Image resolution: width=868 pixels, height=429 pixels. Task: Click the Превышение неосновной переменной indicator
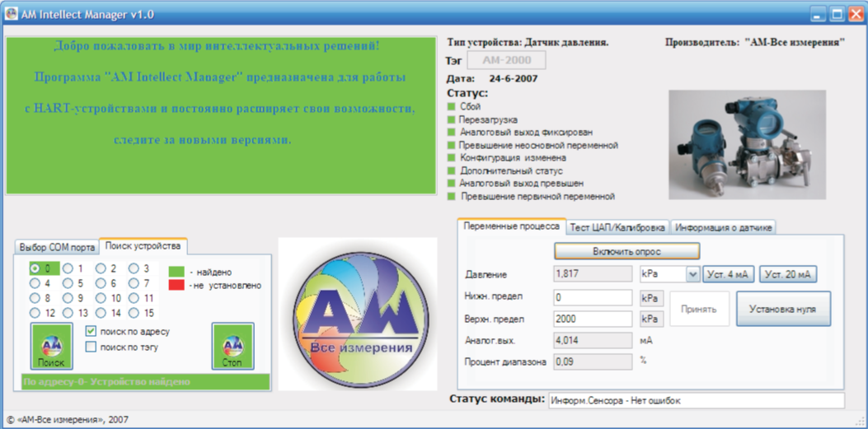point(451,145)
